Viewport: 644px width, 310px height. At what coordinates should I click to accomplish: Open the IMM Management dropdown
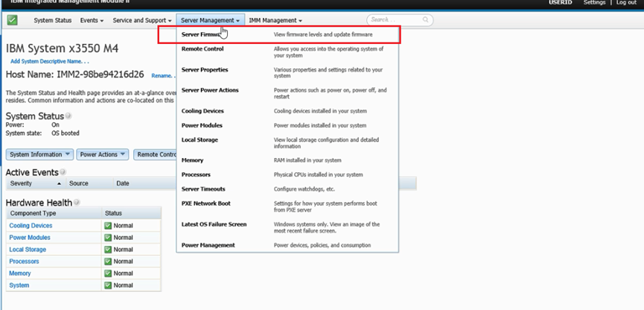(275, 20)
